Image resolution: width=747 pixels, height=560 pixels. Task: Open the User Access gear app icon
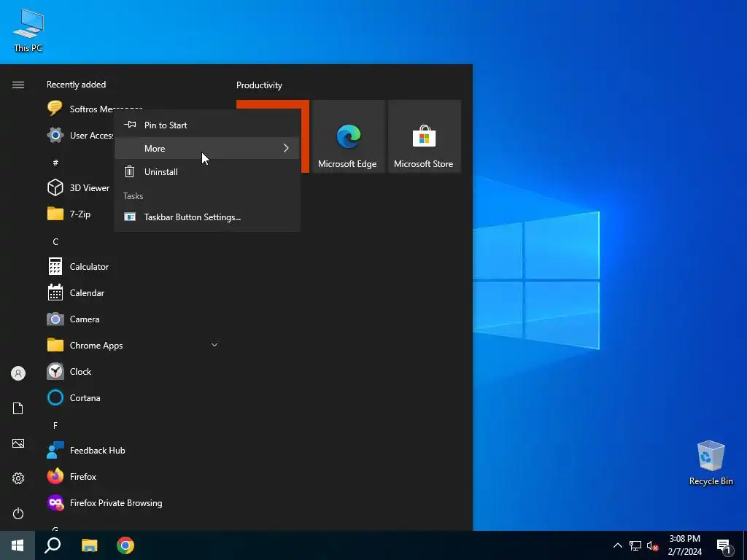click(55, 135)
